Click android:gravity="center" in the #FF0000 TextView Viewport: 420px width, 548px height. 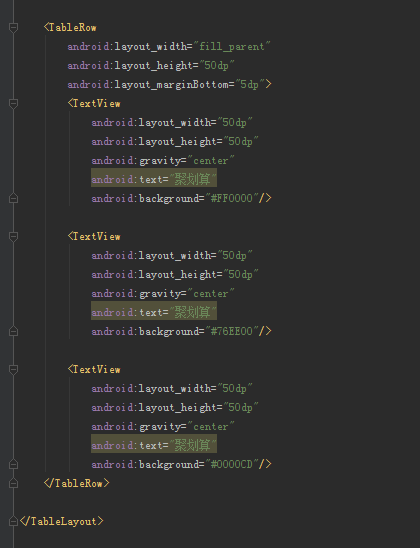(163, 161)
